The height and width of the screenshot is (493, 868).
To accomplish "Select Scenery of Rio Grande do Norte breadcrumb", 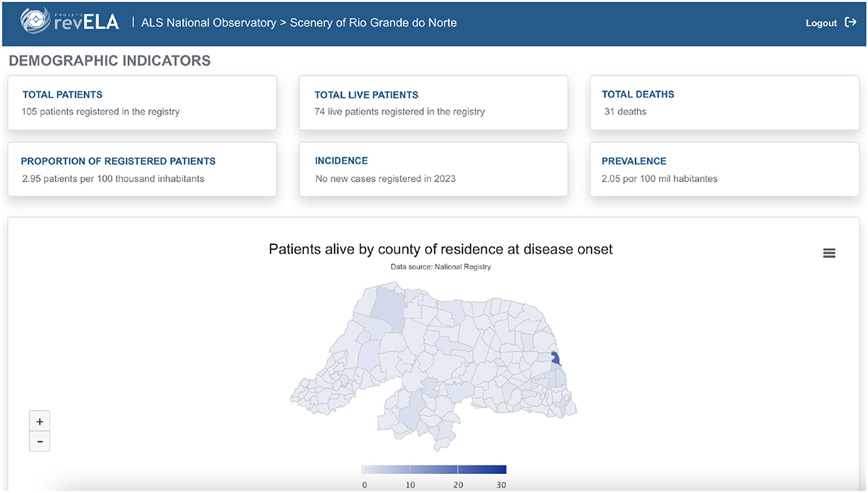I will (373, 23).
